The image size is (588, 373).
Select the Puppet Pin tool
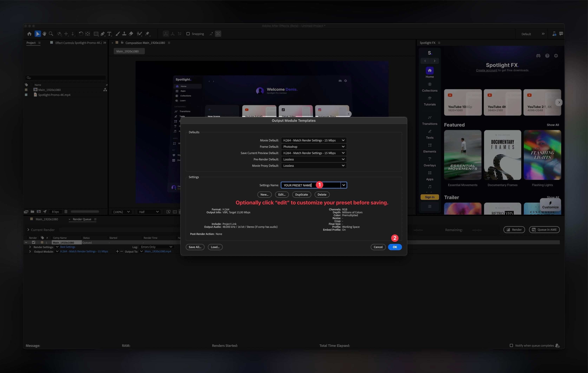tap(148, 34)
